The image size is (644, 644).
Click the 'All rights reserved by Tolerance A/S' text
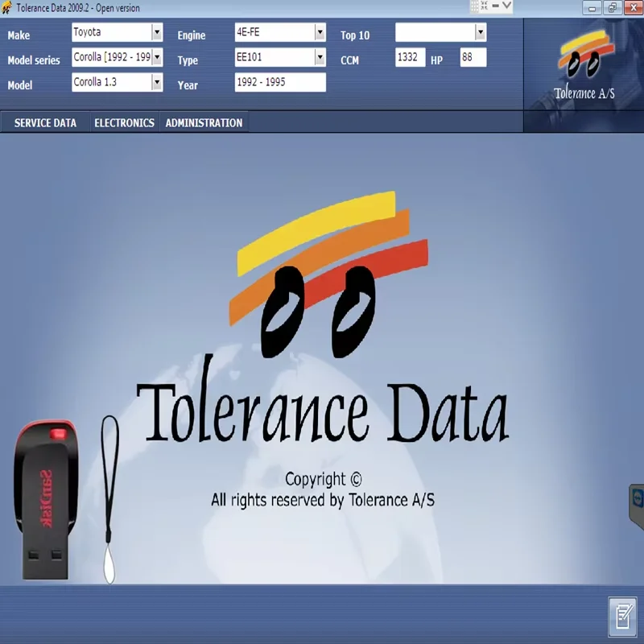[323, 500]
